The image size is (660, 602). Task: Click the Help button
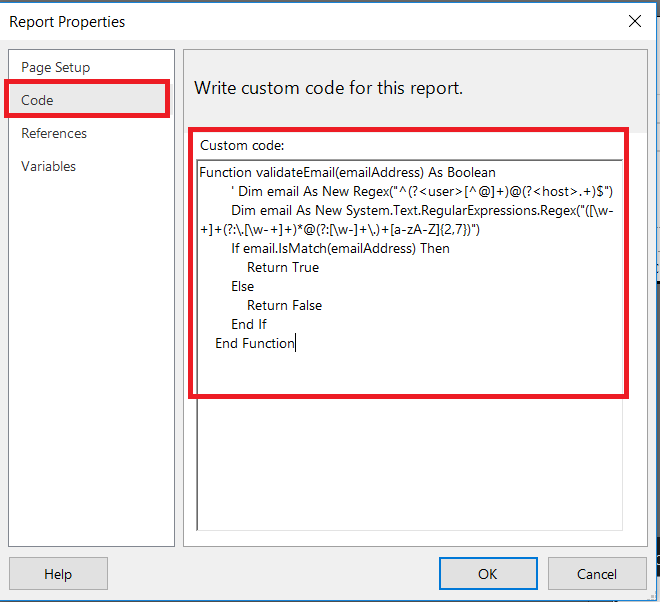click(58, 574)
